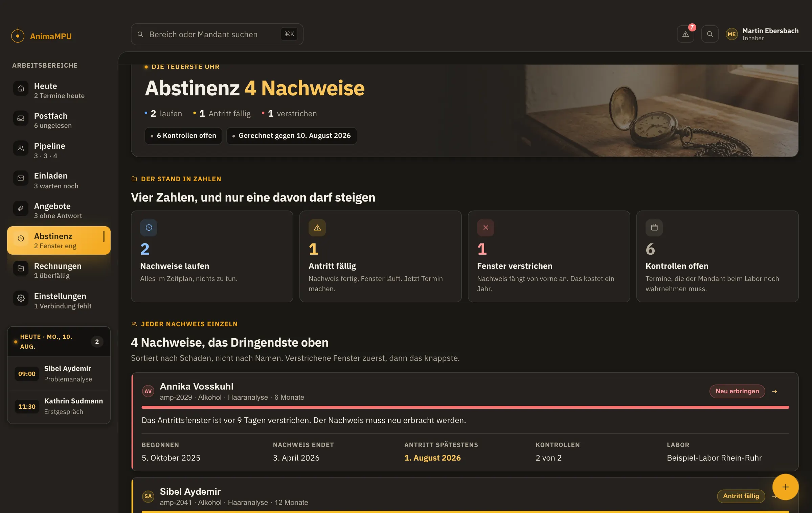This screenshot has width=812, height=513.
Task: Click the pocket watch hero image
Action: click(661, 111)
